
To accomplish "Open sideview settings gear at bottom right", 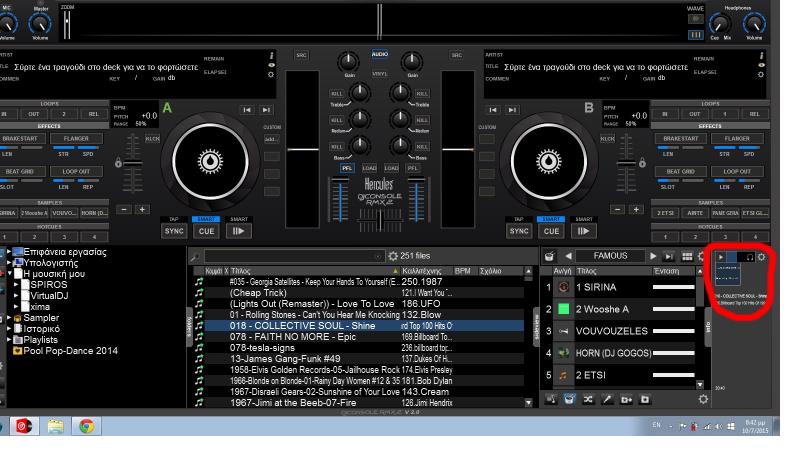I will (x=703, y=399).
